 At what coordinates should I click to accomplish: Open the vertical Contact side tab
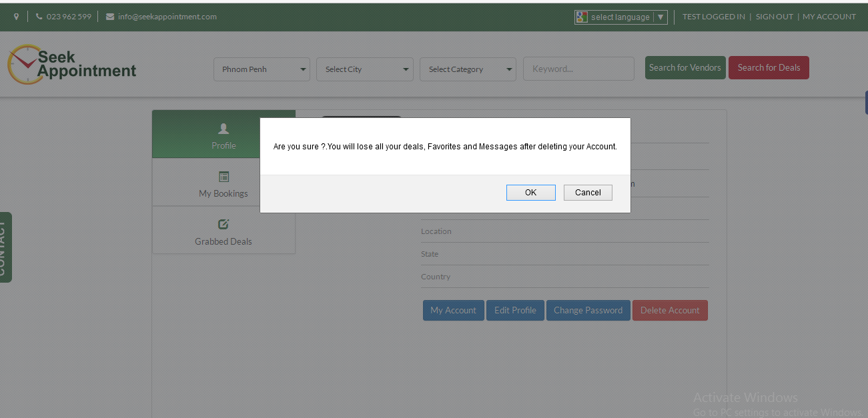[x=5, y=247]
